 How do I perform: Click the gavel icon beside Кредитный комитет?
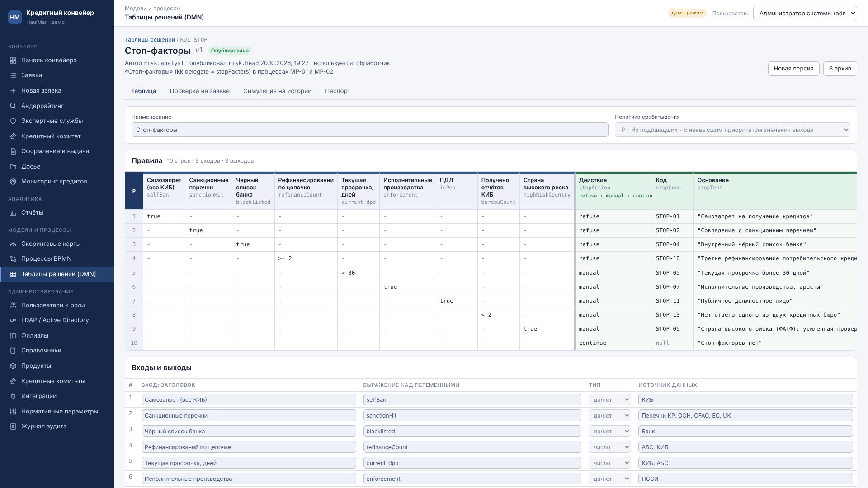coord(13,136)
